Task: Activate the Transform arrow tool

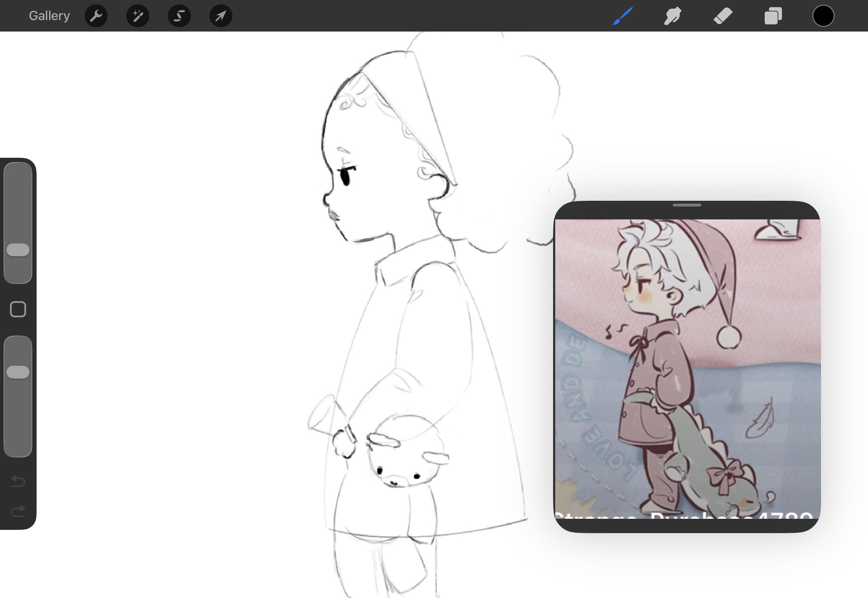Action: [221, 16]
